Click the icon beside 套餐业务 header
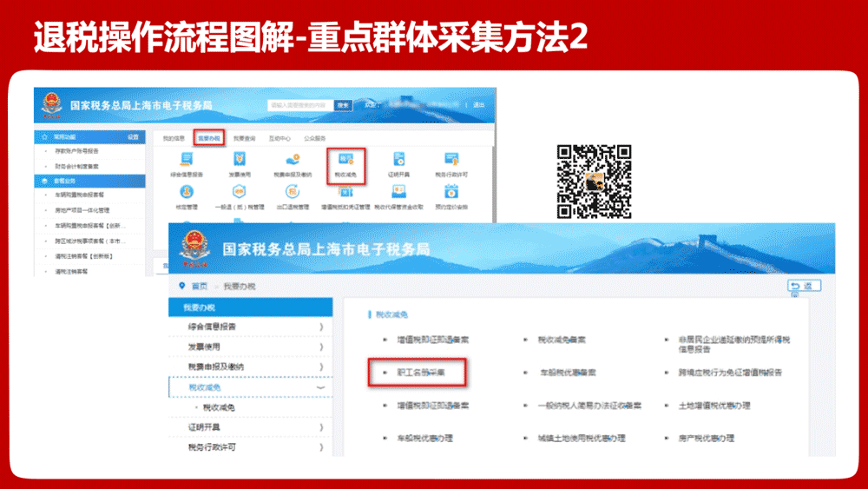This screenshot has width=868, height=489. click(x=44, y=181)
